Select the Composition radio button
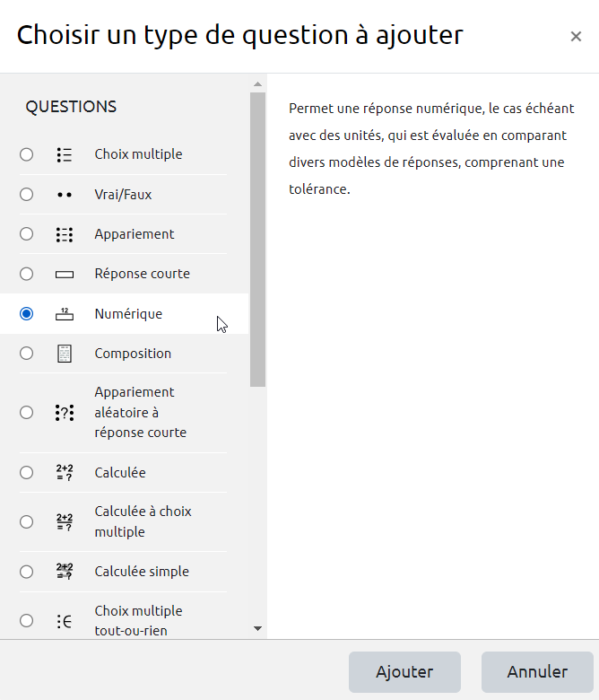 [x=27, y=354]
